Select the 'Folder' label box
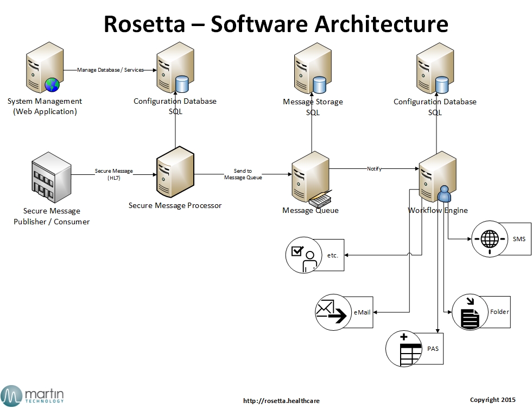 point(499,312)
